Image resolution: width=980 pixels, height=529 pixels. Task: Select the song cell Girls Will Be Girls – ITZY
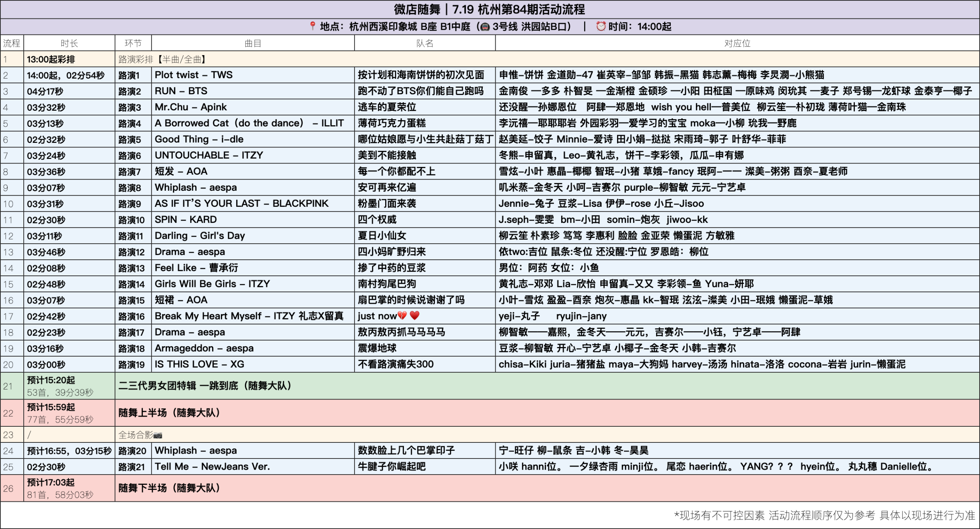253,284
